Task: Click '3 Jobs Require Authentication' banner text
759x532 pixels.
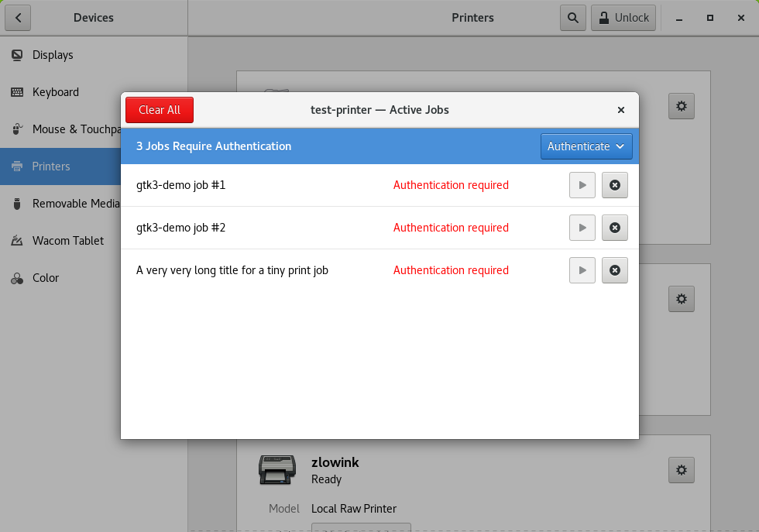Action: [x=214, y=146]
